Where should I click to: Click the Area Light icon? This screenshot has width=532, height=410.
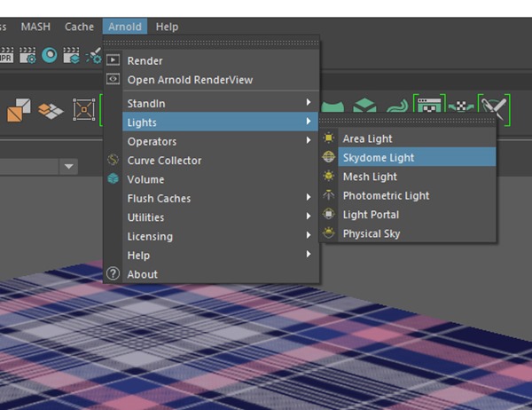[328, 138]
